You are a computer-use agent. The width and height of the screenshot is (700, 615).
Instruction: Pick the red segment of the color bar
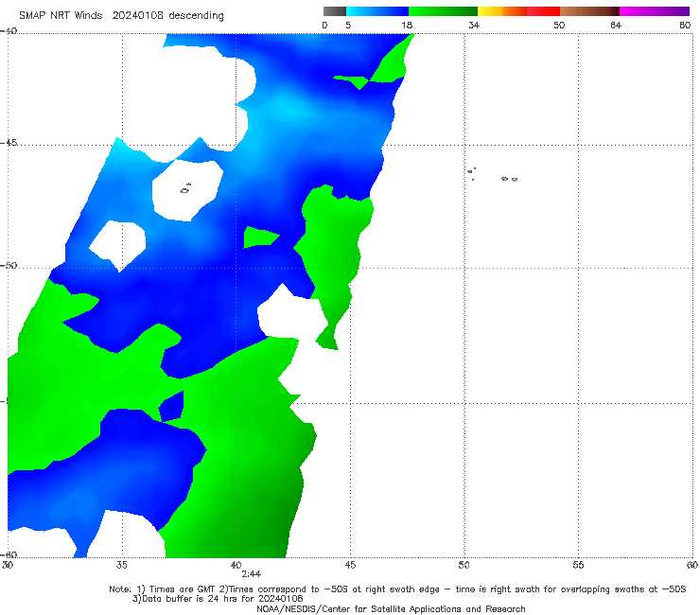pos(543,11)
